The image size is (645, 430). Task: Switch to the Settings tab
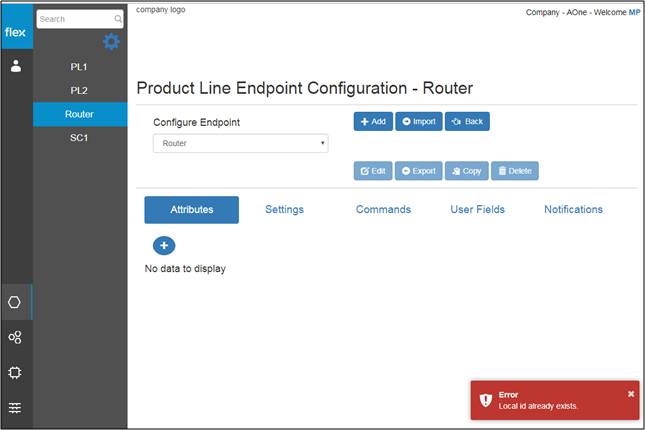[x=284, y=209]
